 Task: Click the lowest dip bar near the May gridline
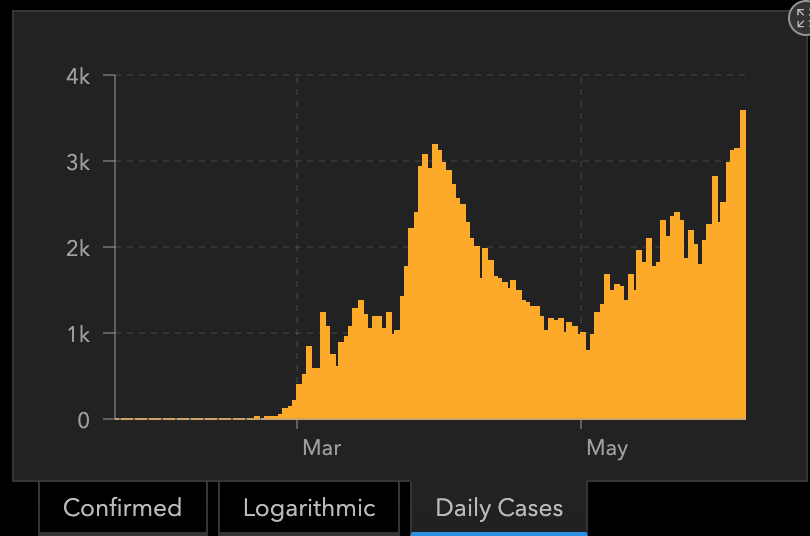point(588,385)
